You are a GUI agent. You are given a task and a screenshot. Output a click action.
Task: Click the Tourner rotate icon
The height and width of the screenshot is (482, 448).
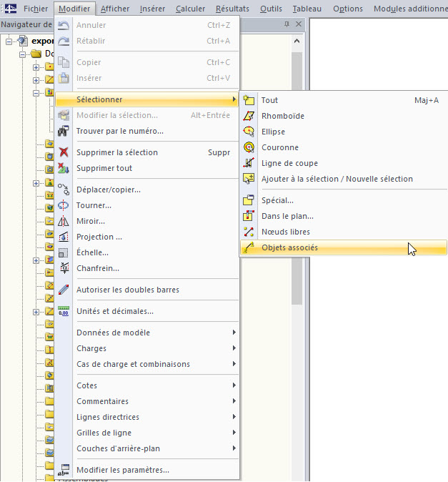64,205
